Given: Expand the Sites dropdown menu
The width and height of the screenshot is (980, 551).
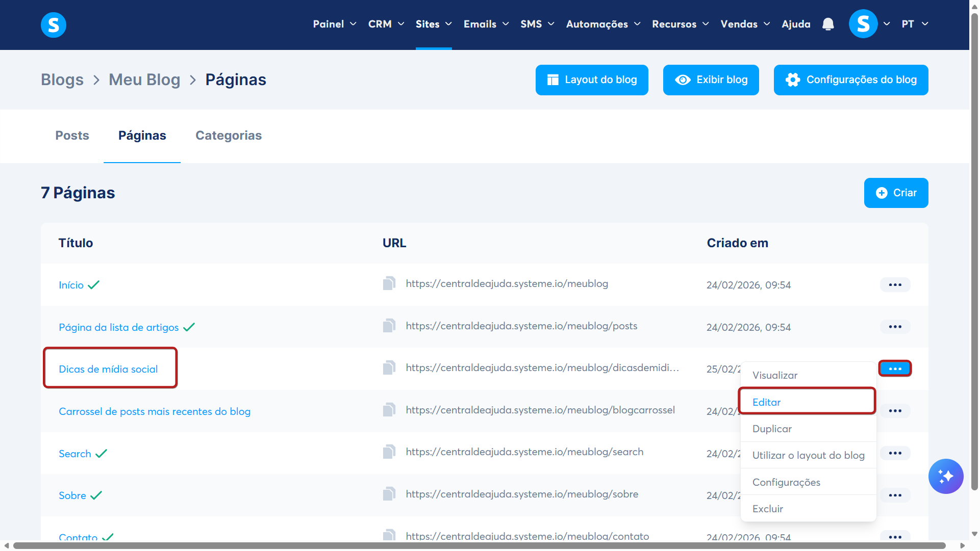Looking at the screenshot, I should pos(433,24).
